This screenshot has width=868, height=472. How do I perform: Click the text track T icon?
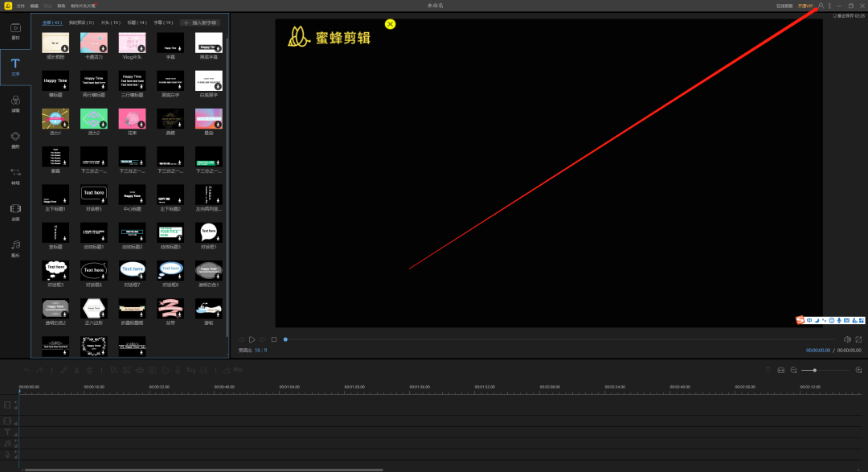(x=7, y=432)
